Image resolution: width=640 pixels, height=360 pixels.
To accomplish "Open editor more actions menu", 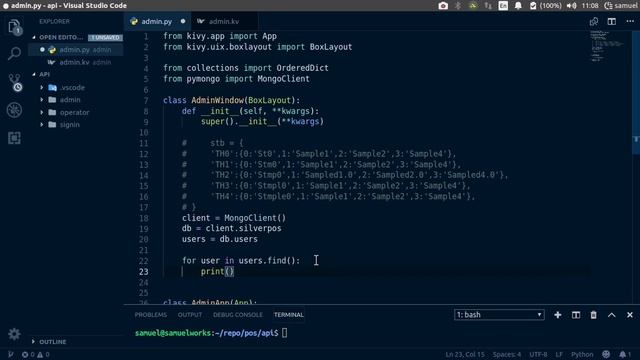I will (x=630, y=21).
